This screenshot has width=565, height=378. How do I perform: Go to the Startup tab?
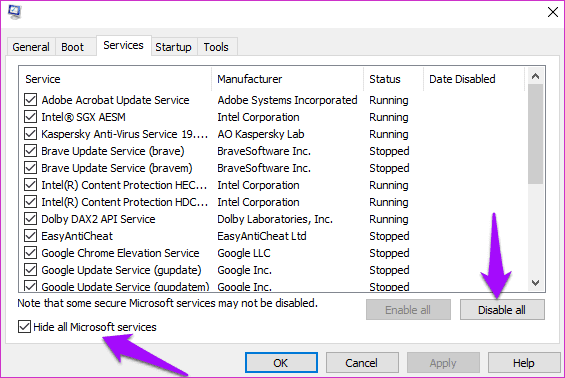point(173,47)
